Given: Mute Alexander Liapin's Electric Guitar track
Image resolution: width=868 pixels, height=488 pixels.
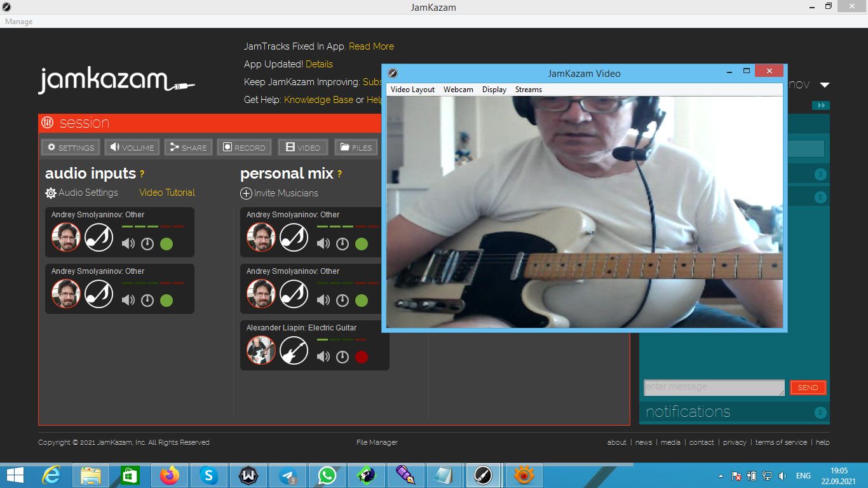Looking at the screenshot, I should (323, 356).
